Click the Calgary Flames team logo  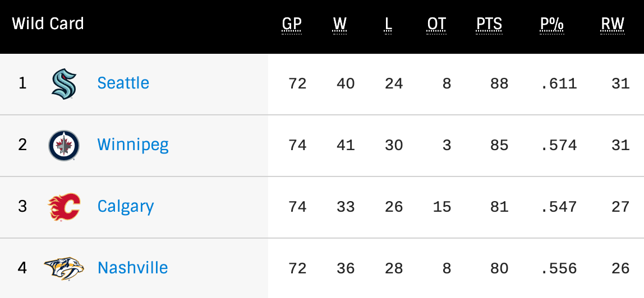coord(64,207)
